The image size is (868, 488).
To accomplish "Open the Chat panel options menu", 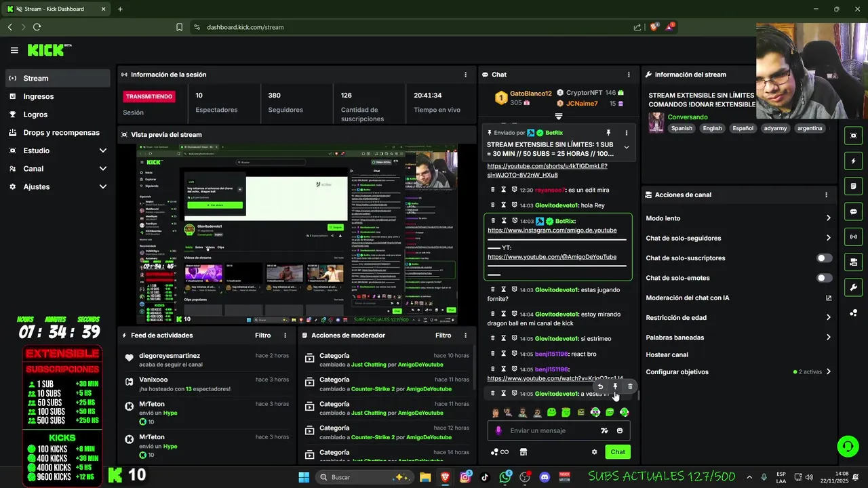I will 629,75.
